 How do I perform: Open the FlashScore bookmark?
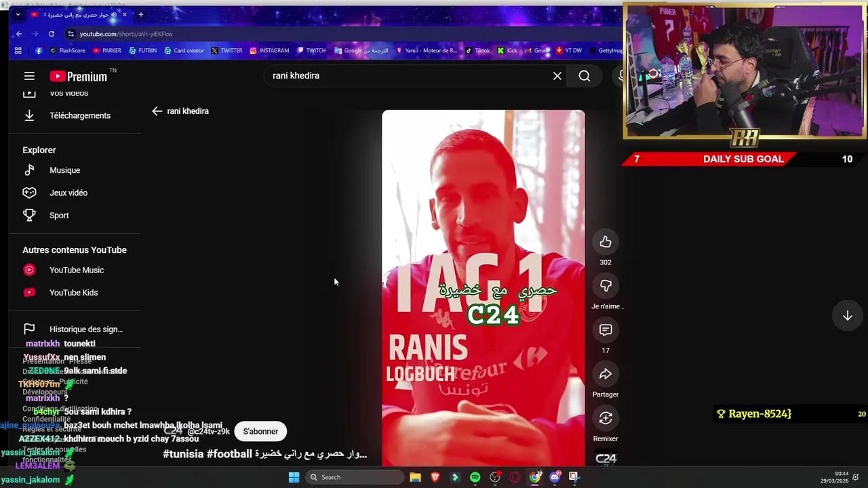[67, 50]
